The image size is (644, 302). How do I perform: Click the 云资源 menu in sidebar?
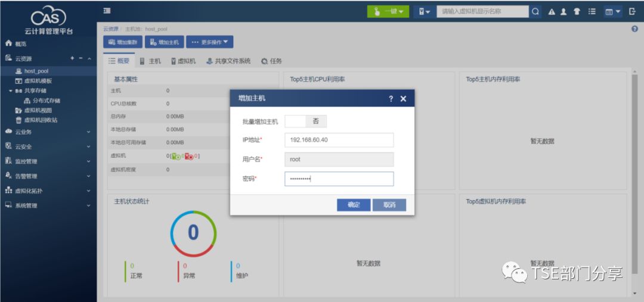pos(23,59)
